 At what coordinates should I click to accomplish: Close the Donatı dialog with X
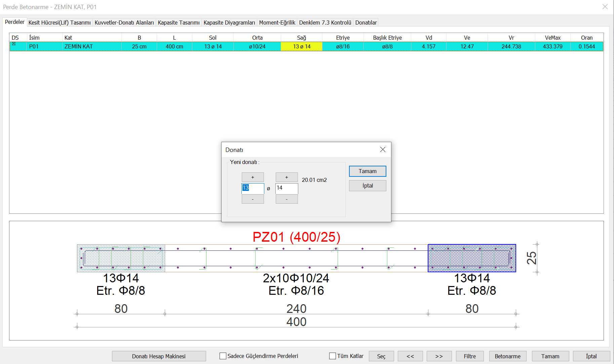point(383,150)
